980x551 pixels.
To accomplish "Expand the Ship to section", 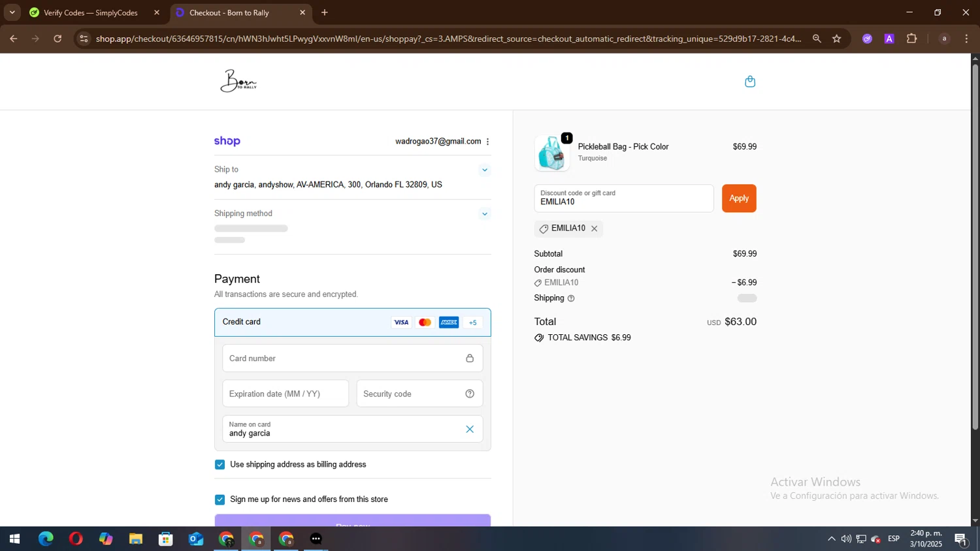I will (485, 170).
